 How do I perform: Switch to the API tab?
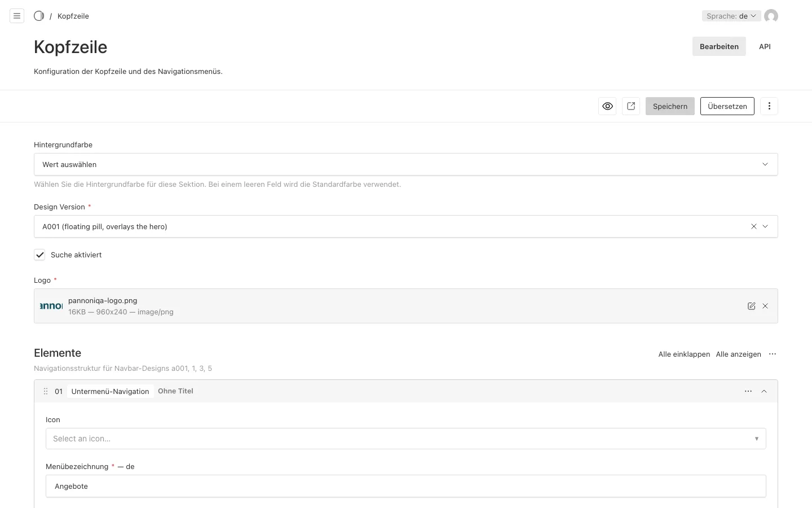[x=765, y=46]
